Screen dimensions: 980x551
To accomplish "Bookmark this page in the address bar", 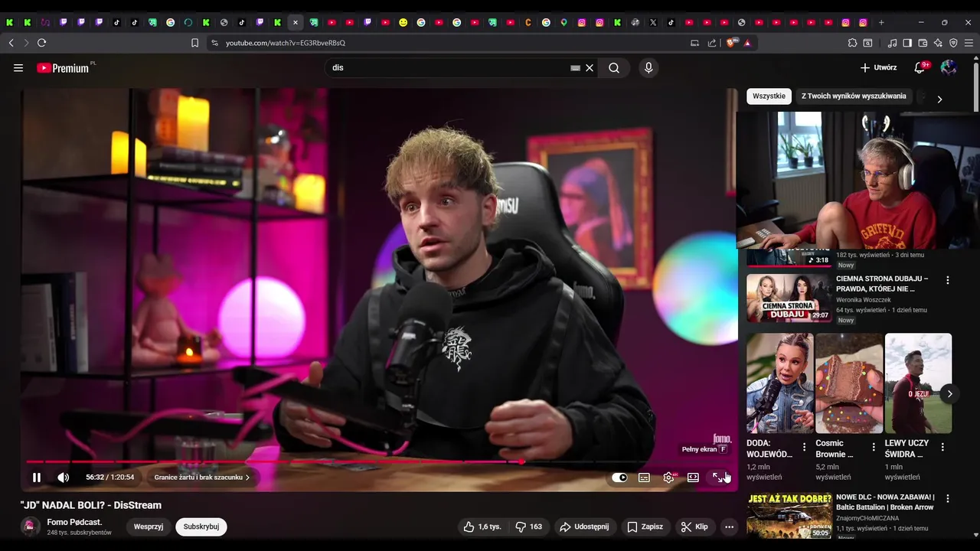I will (x=194, y=43).
